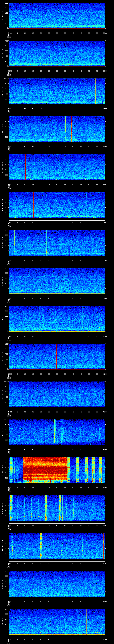Select the red spike at 48s in 7:36 panel

(x=87, y=205)
